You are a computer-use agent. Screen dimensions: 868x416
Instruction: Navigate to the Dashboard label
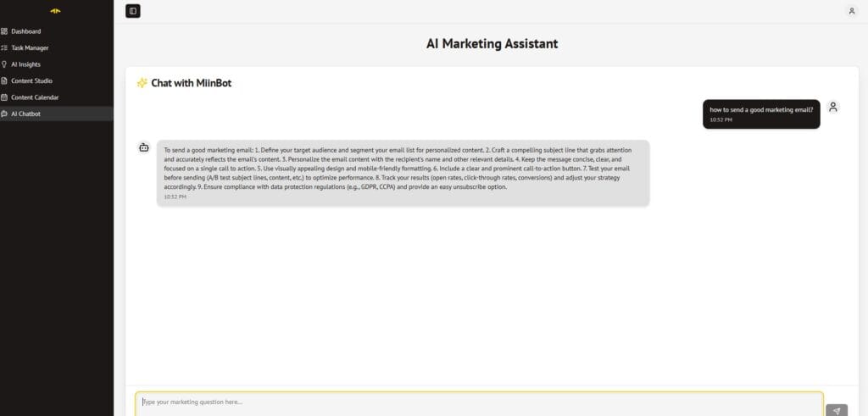(26, 31)
